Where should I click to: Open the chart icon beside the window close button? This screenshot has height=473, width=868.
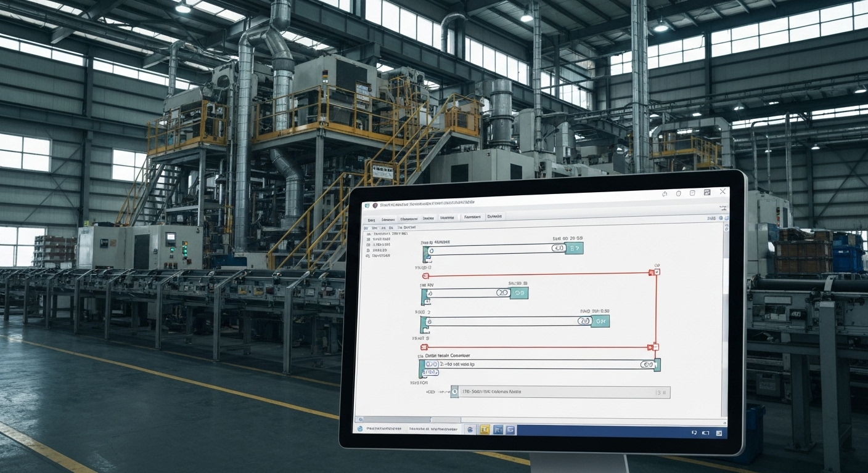pyautogui.click(x=707, y=193)
